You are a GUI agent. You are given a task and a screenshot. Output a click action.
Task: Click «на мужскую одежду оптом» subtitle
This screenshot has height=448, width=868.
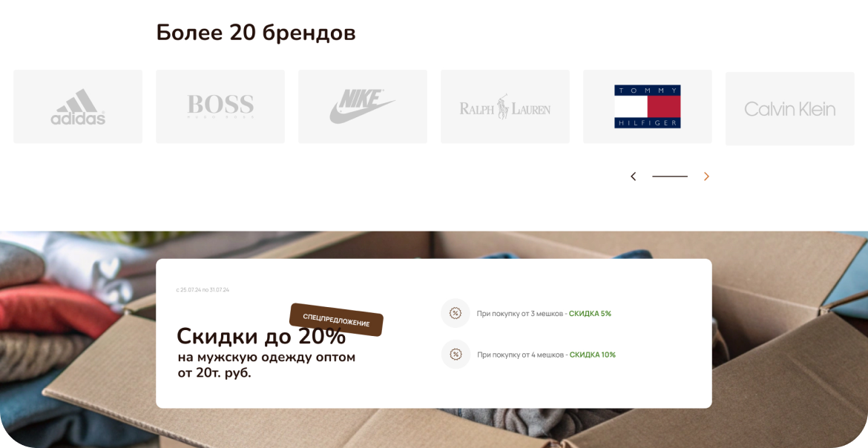point(266,358)
